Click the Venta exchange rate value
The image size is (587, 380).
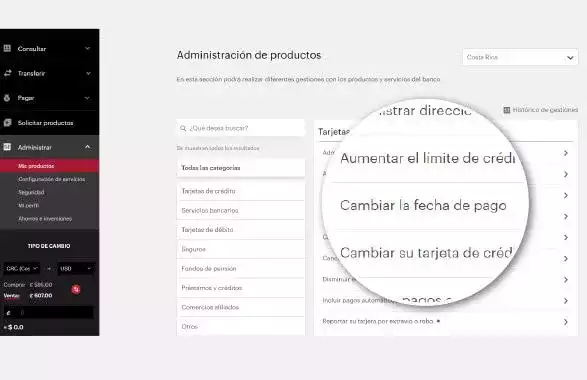41,296
